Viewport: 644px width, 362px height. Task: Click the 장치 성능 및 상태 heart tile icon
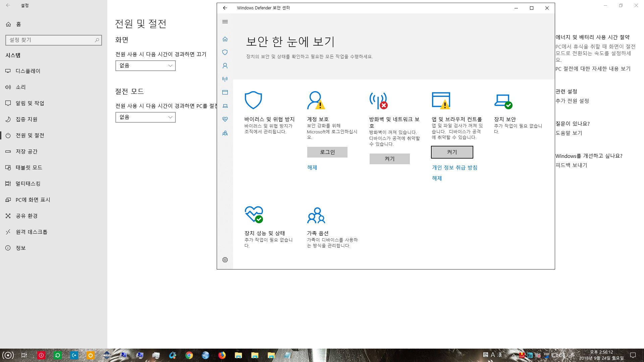(254, 215)
